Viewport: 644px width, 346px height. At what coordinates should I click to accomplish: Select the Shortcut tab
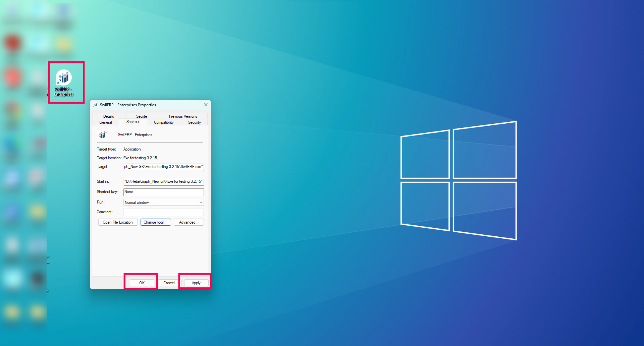[133, 122]
